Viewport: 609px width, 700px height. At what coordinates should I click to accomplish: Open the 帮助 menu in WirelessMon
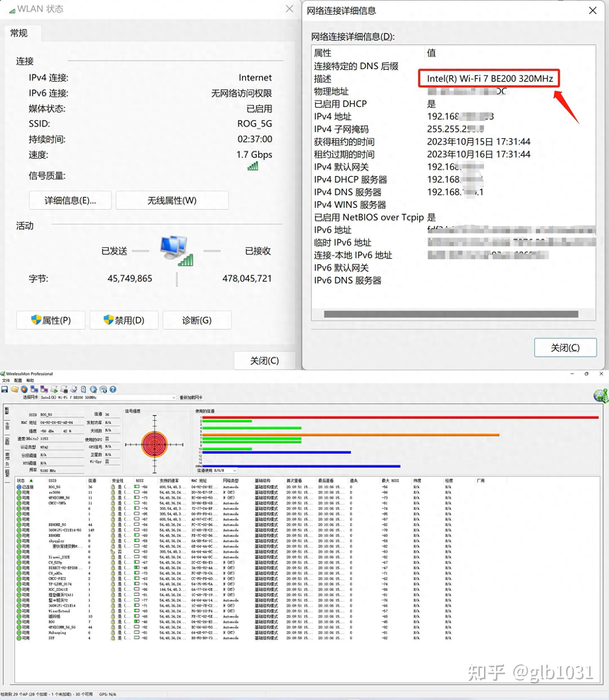pos(30,381)
